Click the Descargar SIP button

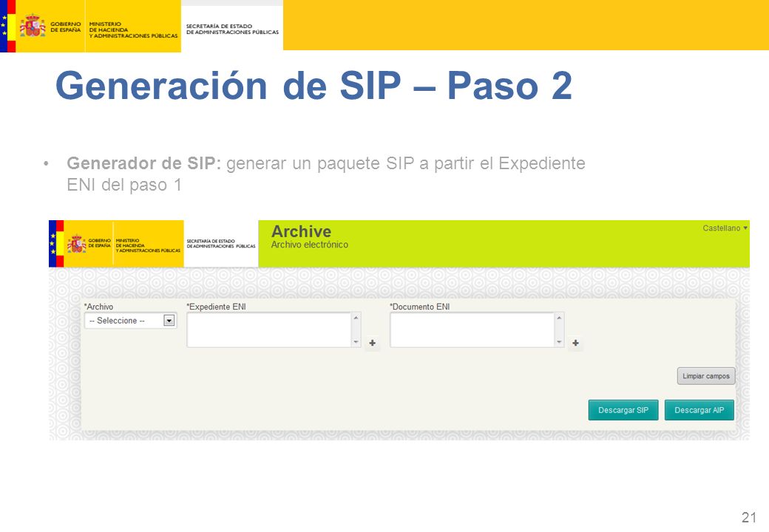[623, 410]
